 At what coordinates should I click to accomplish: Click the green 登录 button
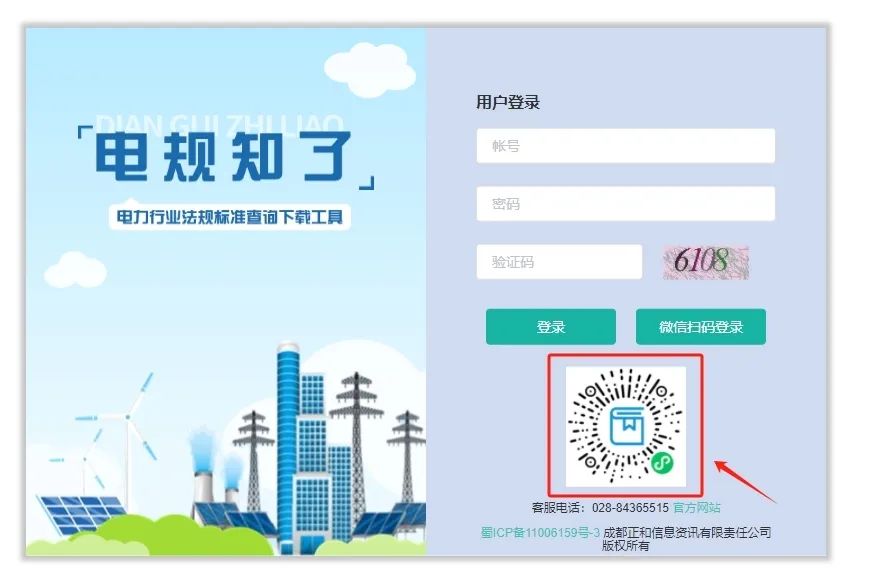(551, 327)
